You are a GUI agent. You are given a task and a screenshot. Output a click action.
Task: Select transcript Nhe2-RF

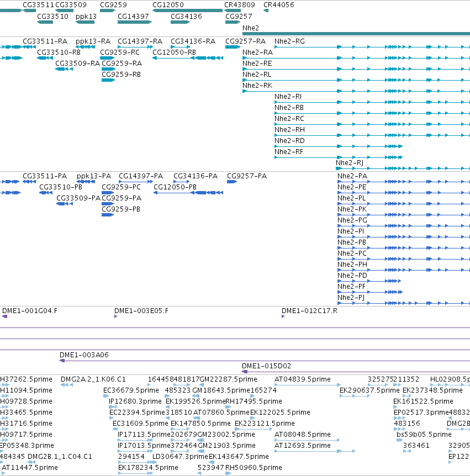[x=289, y=151]
